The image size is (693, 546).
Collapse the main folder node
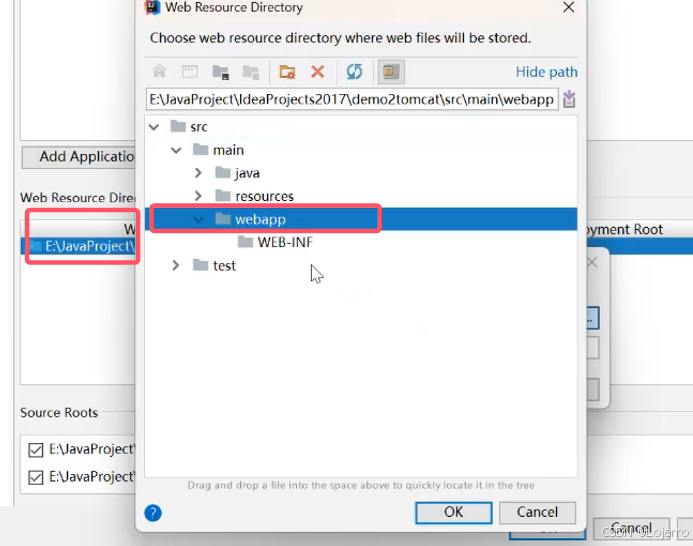176,150
